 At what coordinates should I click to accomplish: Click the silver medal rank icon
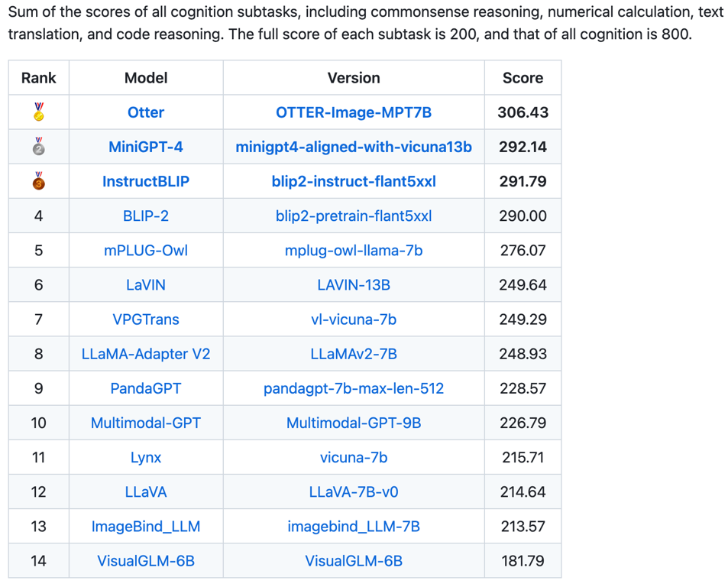point(38,146)
